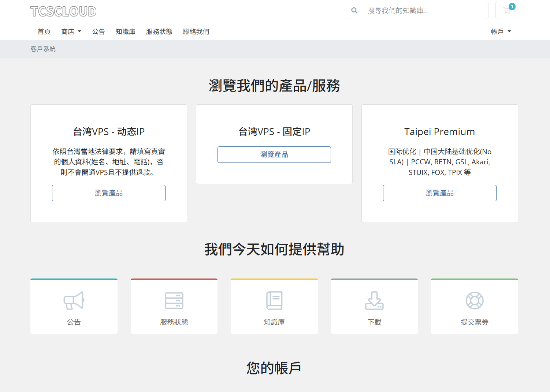Select 知識庫 in top navigation
The image size is (550, 392).
126,32
